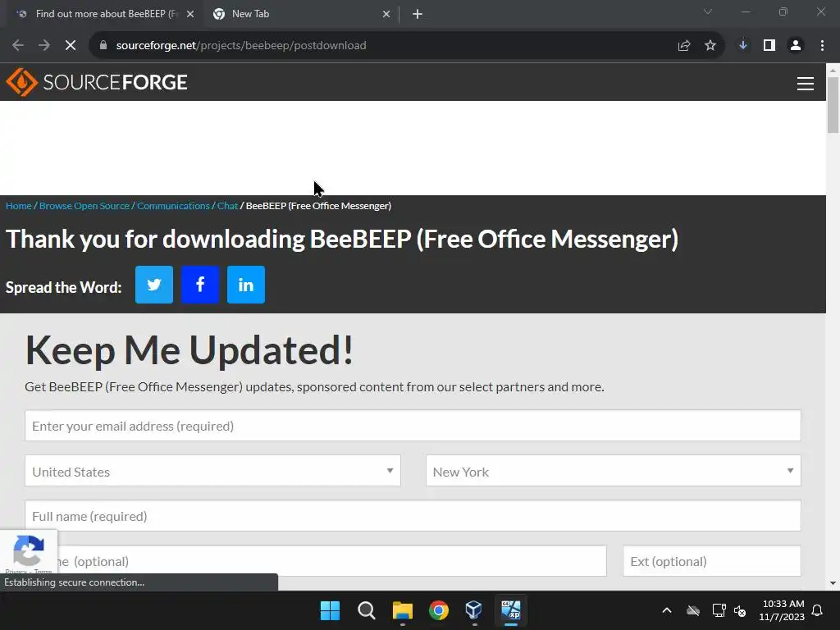Open Windows Start menu

tap(330, 610)
